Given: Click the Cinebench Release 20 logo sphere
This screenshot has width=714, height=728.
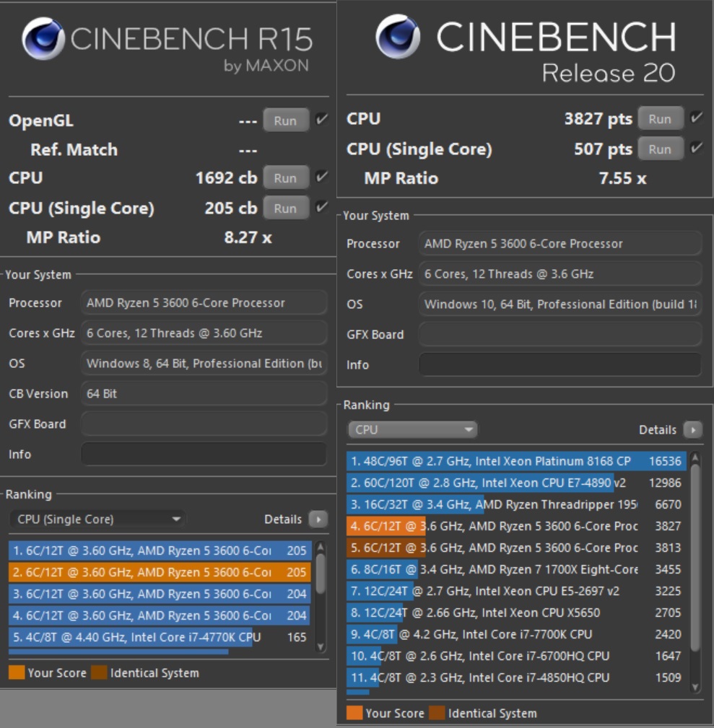Looking at the screenshot, I should pos(398,36).
